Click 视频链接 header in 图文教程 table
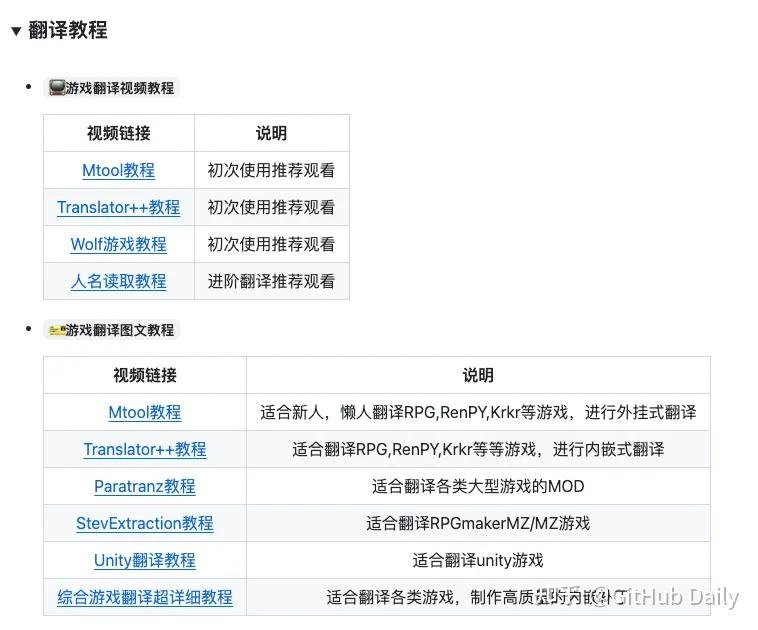The width and height of the screenshot is (758, 630). point(145,375)
